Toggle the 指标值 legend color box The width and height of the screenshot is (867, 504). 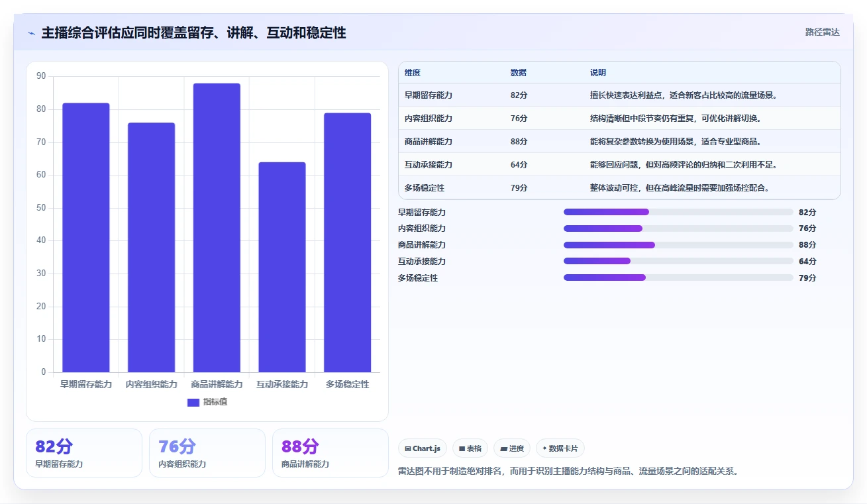tap(193, 402)
